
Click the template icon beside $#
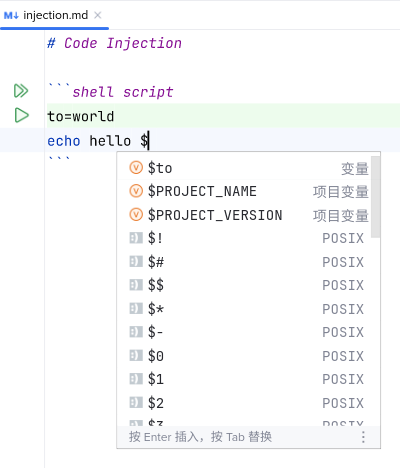pyautogui.click(x=136, y=262)
